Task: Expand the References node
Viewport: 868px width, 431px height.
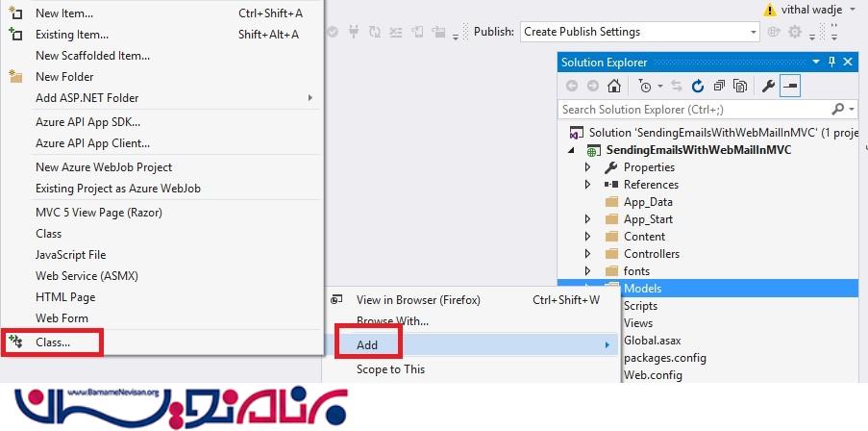Action: (588, 185)
